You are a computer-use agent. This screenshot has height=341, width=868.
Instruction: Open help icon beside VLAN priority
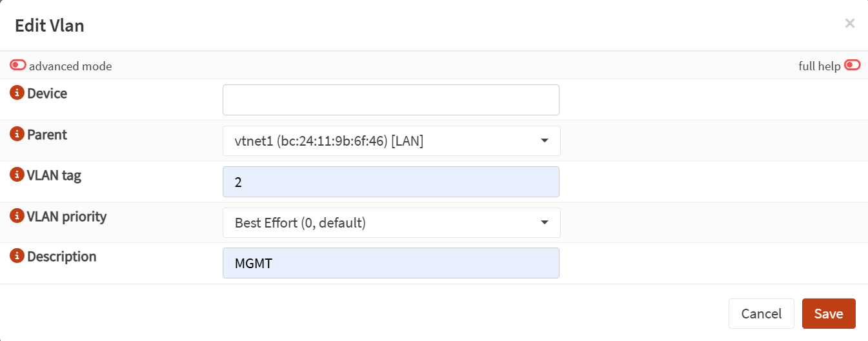point(17,217)
